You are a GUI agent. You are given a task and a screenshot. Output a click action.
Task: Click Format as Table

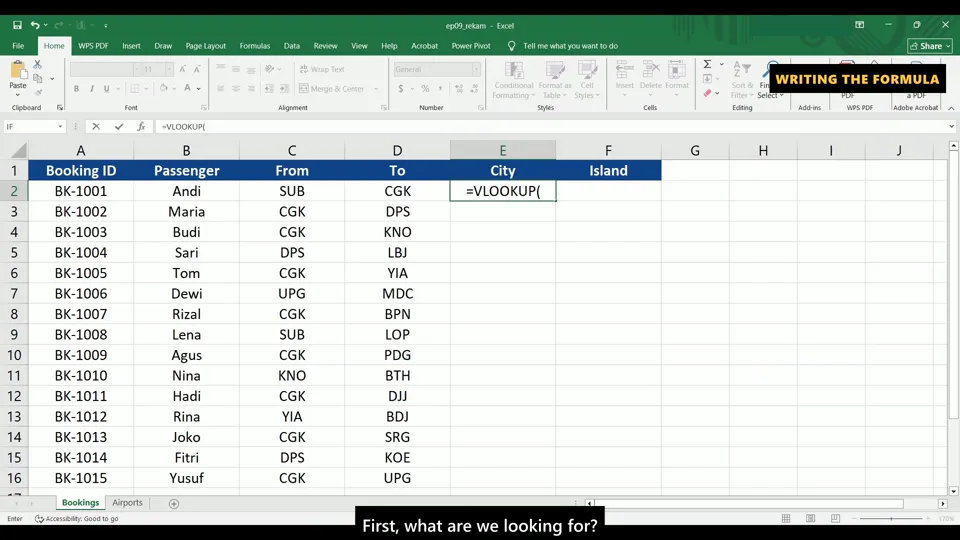click(555, 80)
